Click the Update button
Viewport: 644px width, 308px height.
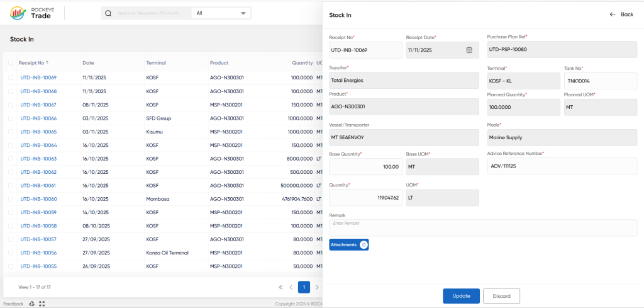click(461, 296)
